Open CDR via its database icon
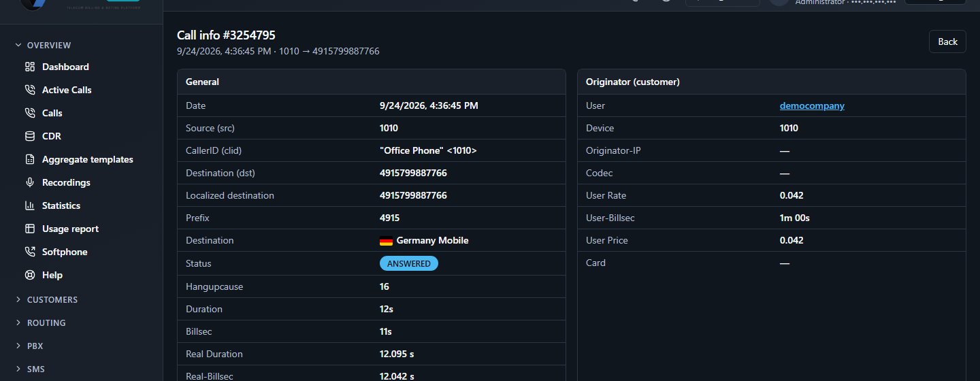The height and width of the screenshot is (381, 980). coord(30,136)
